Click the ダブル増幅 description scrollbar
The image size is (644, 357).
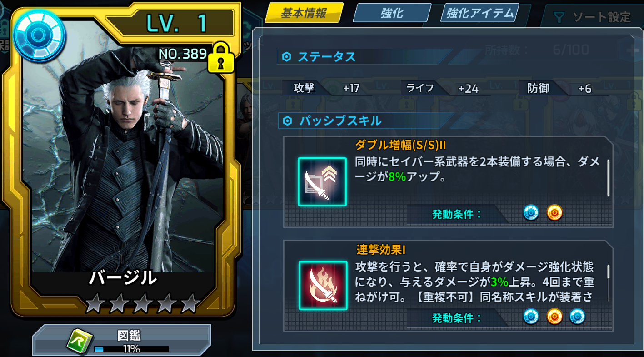click(x=608, y=178)
